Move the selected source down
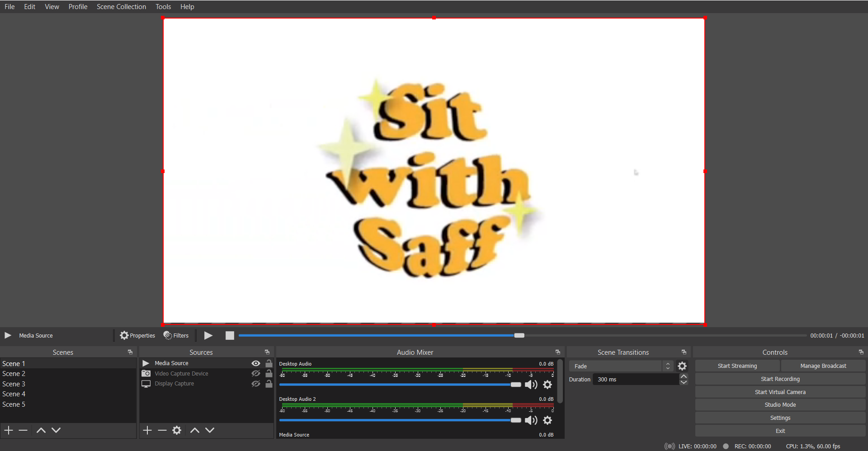The width and height of the screenshot is (868, 451). 210,430
